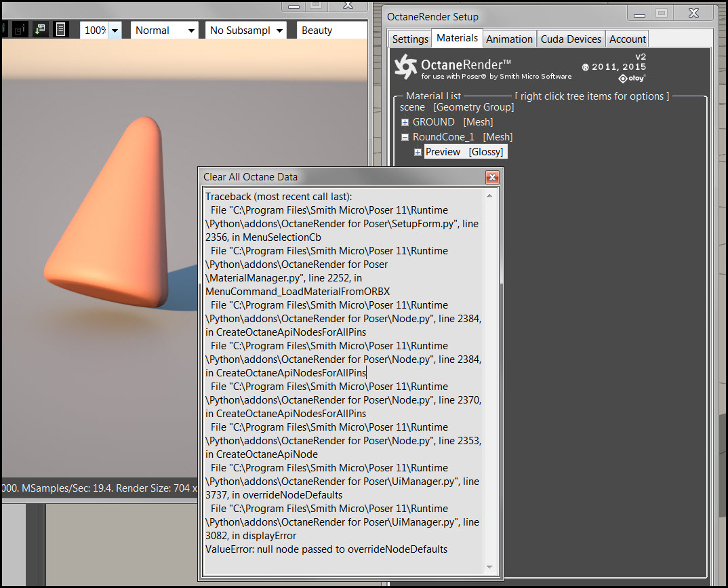Click the 'ValueError: null node passed' line
Viewport: 728px width, 588px height.
coord(327,549)
